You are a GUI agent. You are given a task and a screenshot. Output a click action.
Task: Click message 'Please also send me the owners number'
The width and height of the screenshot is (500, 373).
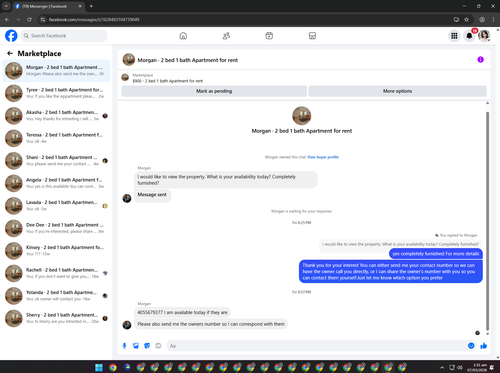[211, 324]
